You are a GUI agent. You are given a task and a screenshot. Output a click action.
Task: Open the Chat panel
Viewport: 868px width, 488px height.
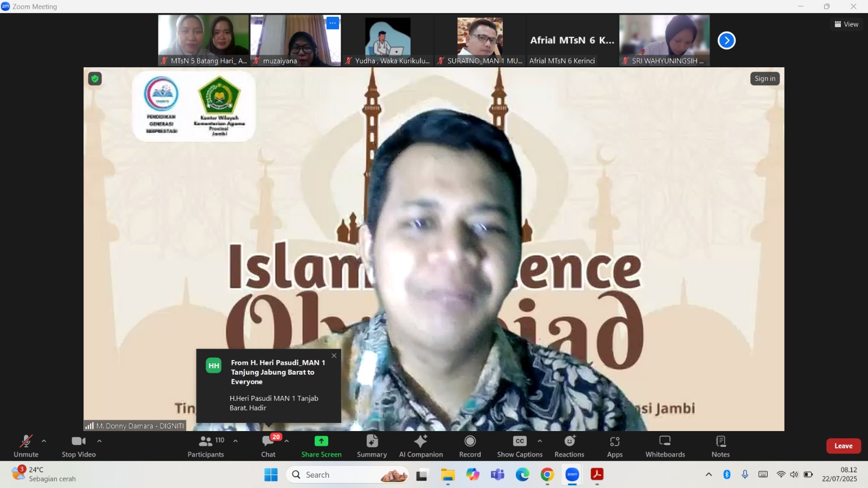(268, 446)
